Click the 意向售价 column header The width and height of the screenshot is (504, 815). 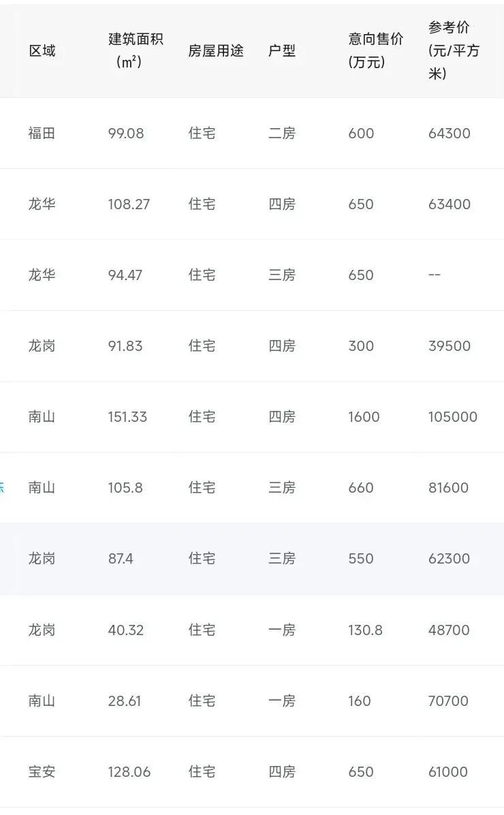(x=375, y=50)
